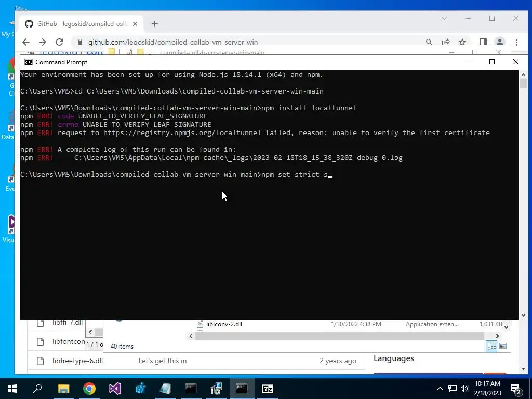Click the "40 items" status text
532x399 pixels.
(x=122, y=347)
